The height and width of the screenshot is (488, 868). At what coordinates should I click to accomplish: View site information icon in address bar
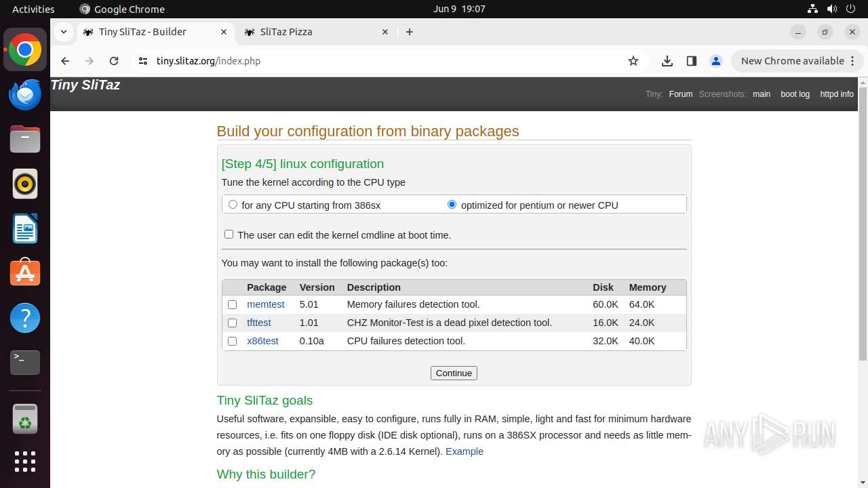[142, 61]
